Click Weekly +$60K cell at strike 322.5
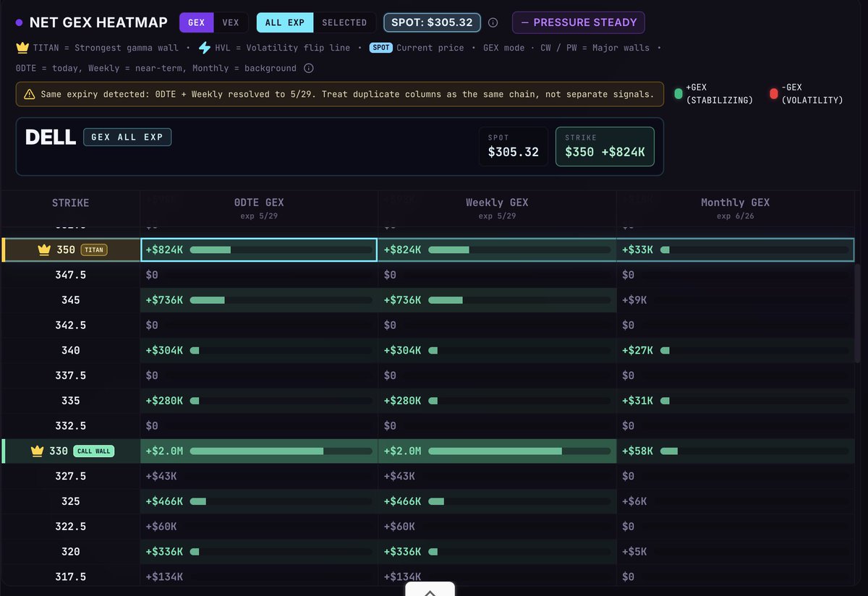The image size is (868, 596). 498,527
